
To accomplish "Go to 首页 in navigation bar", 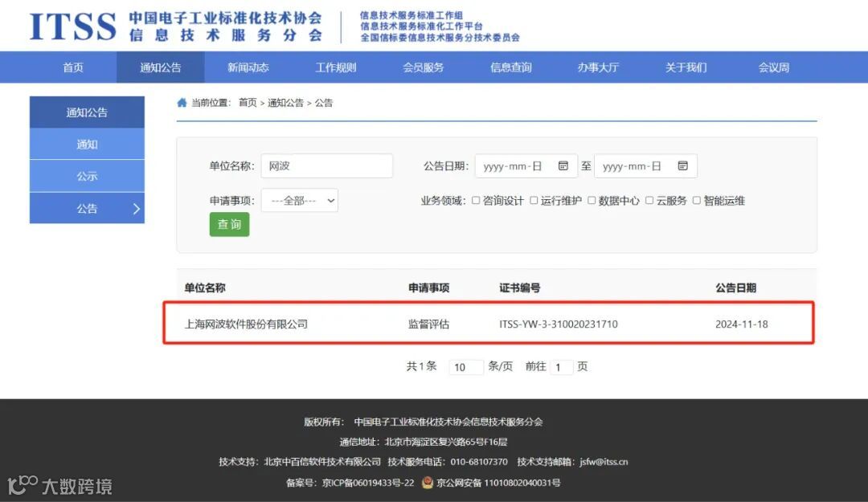I will click(x=73, y=67).
